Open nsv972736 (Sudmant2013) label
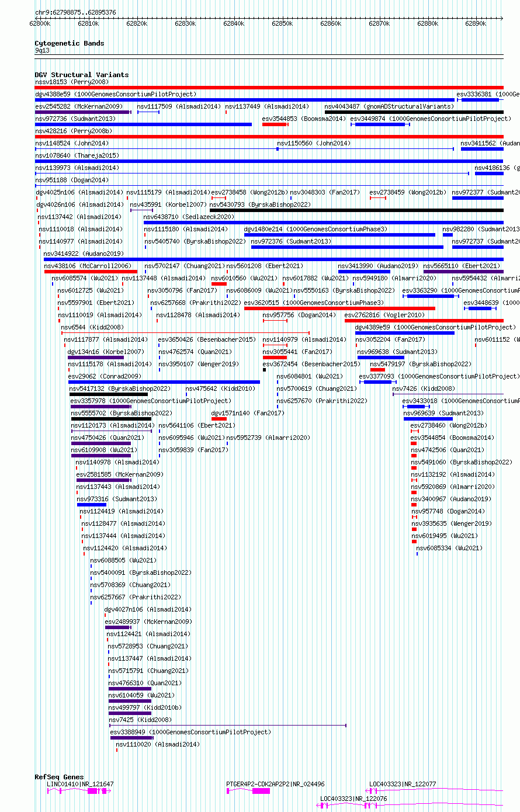Screen dimensions: 520x812 [75, 119]
